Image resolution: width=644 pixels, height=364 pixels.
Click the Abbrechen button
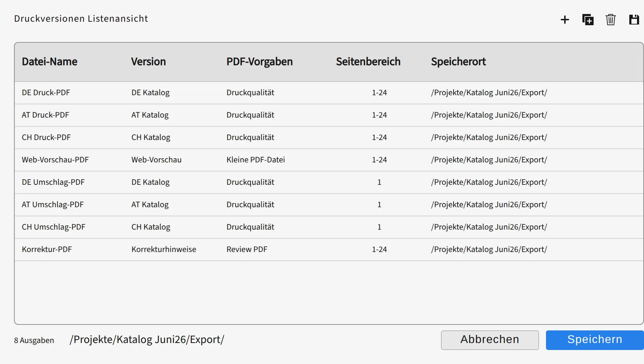click(x=490, y=340)
